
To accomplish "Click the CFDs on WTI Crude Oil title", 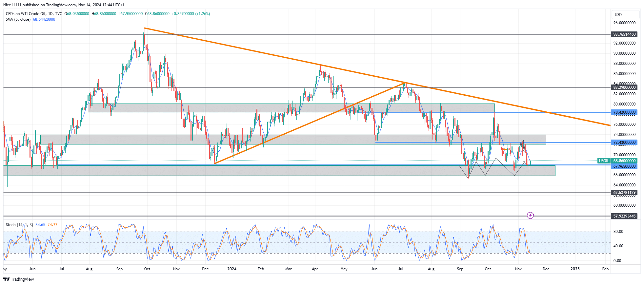I will point(34,14).
